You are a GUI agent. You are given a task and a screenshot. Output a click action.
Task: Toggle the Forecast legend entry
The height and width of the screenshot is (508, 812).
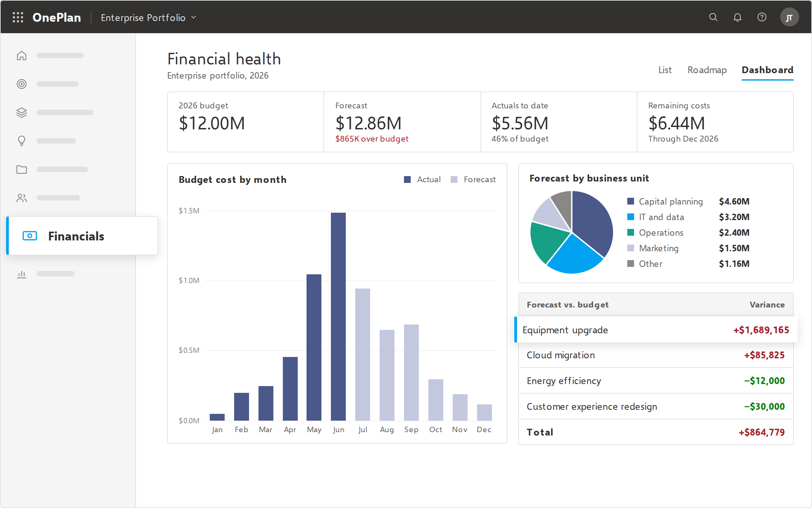coord(473,179)
